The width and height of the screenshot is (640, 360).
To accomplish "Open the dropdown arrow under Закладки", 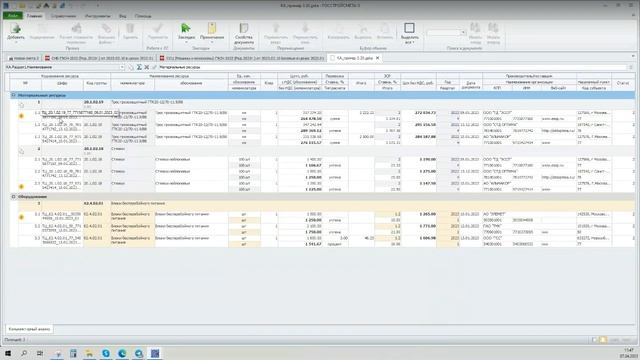I will point(186,42).
